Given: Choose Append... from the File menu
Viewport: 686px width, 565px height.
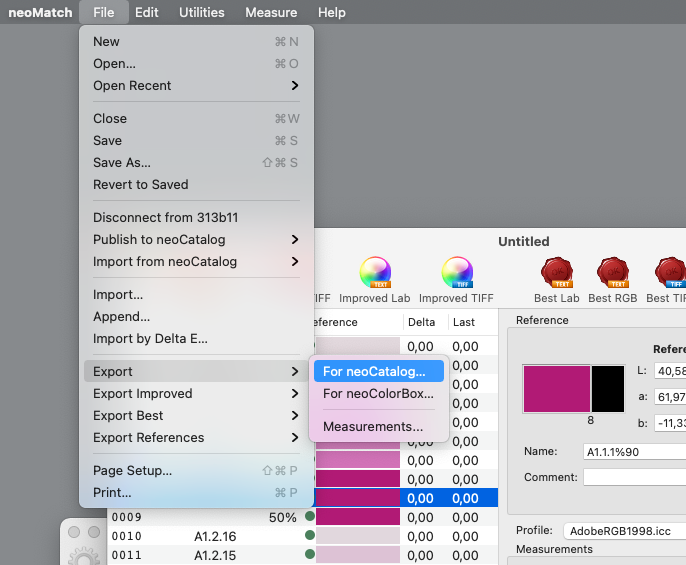Looking at the screenshot, I should [196, 316].
